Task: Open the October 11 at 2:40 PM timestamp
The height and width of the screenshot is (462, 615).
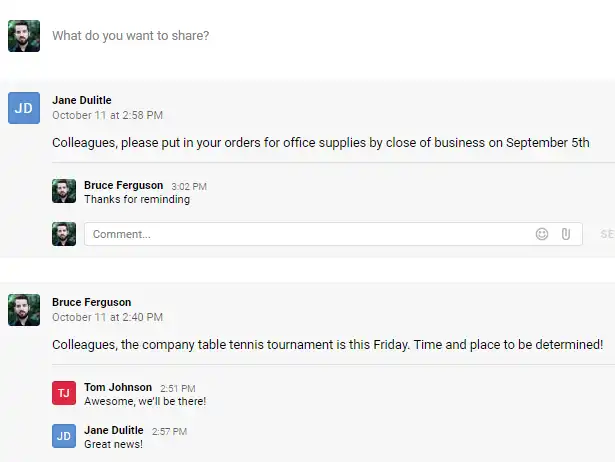Action: (107, 317)
